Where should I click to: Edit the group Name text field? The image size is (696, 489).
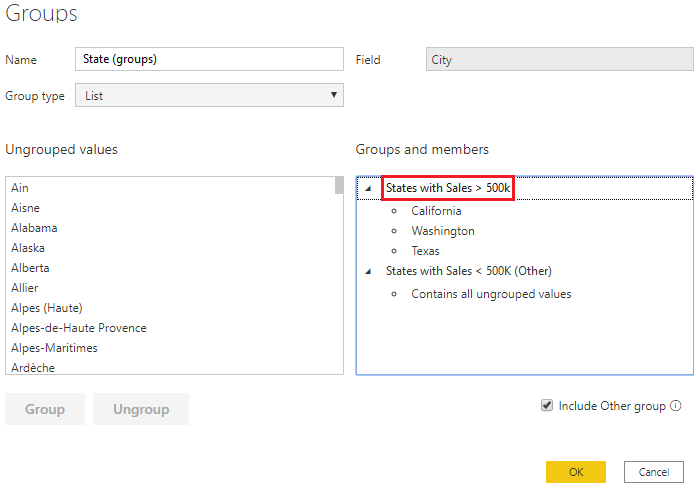(x=209, y=59)
